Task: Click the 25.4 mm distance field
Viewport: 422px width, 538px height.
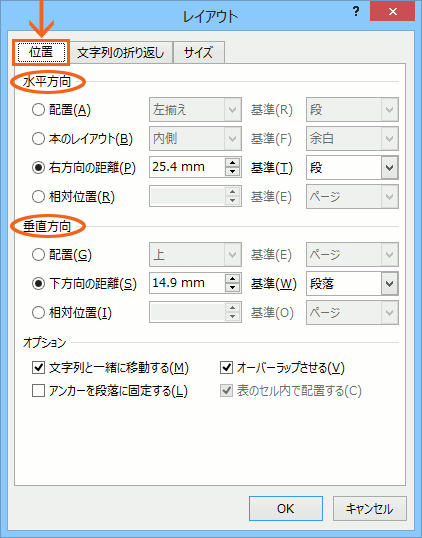Action: [187, 167]
